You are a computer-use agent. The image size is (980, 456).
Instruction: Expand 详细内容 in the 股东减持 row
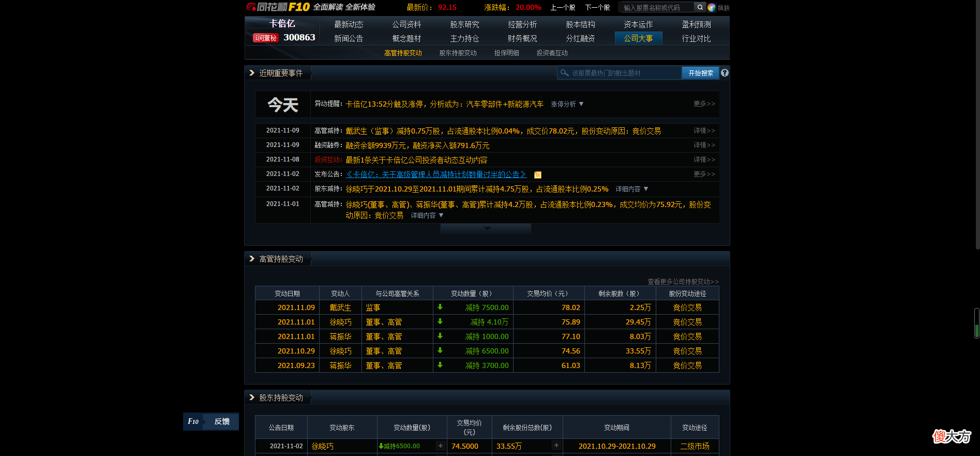pos(632,189)
